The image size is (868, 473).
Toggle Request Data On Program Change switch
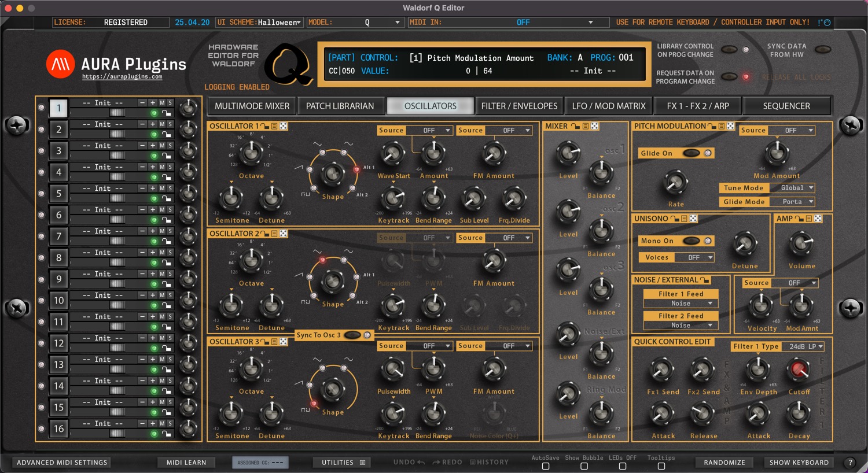729,76
